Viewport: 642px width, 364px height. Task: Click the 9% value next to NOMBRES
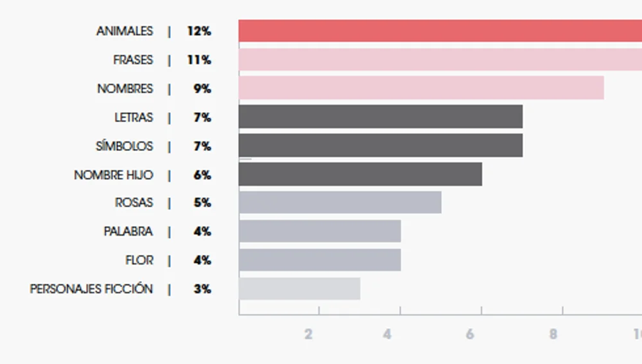click(202, 89)
